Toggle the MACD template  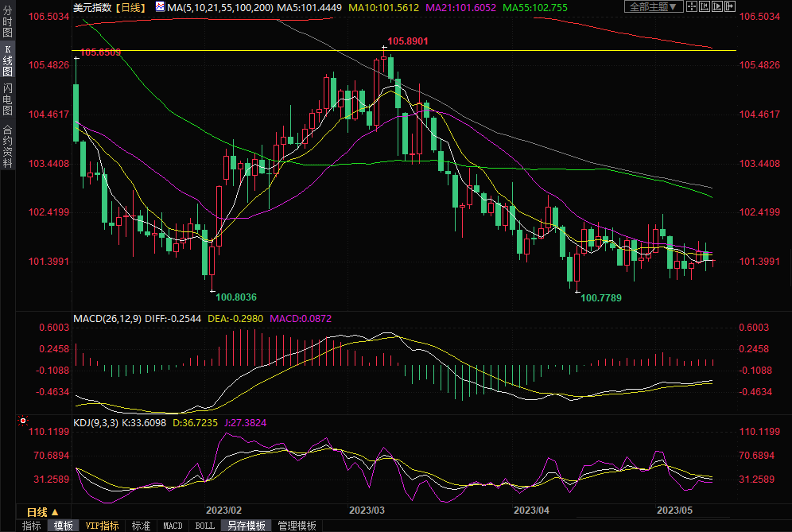pos(173,526)
